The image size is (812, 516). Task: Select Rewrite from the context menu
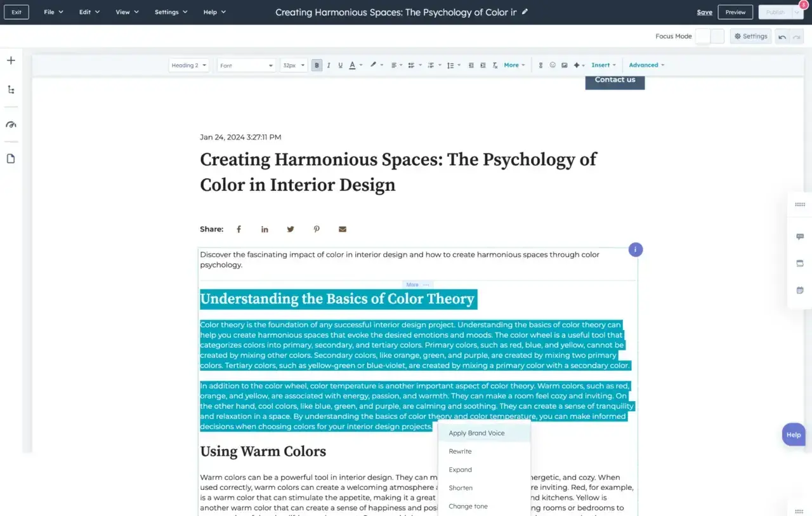(460, 451)
